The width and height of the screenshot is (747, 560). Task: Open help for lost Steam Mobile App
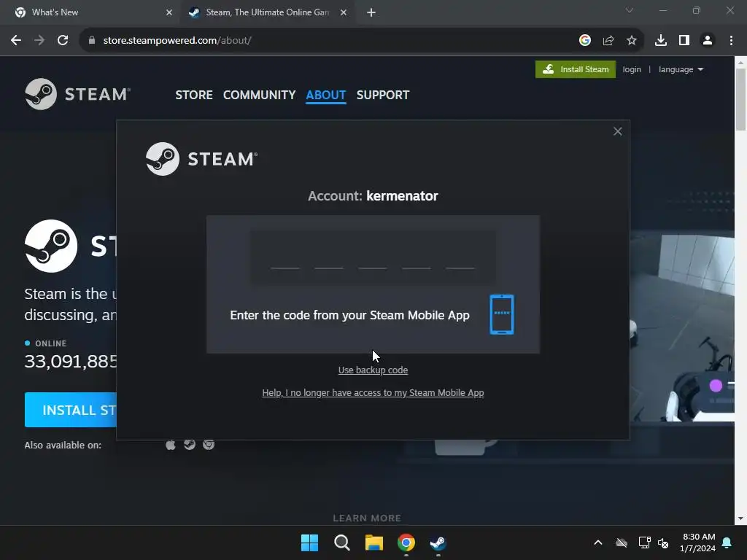pyautogui.click(x=373, y=393)
